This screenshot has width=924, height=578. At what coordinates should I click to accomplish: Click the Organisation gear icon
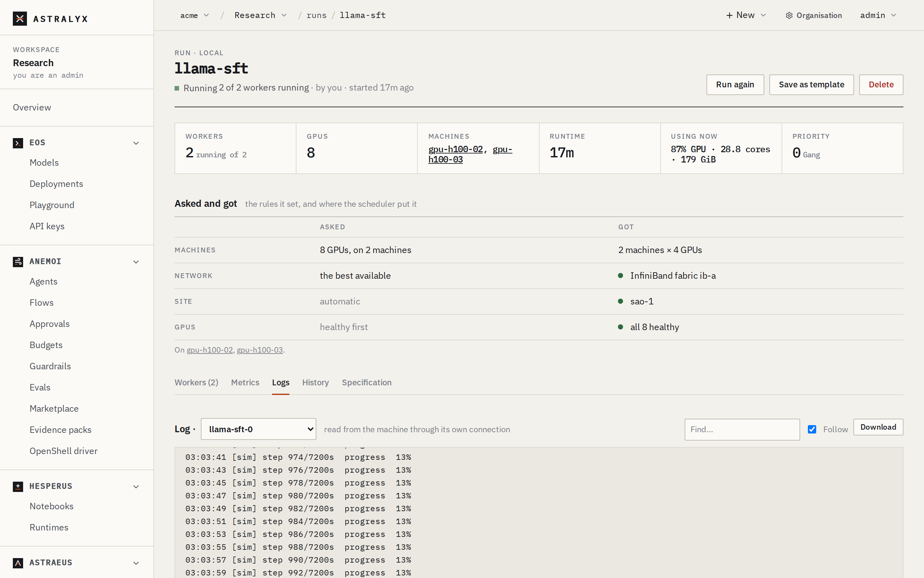(x=789, y=15)
